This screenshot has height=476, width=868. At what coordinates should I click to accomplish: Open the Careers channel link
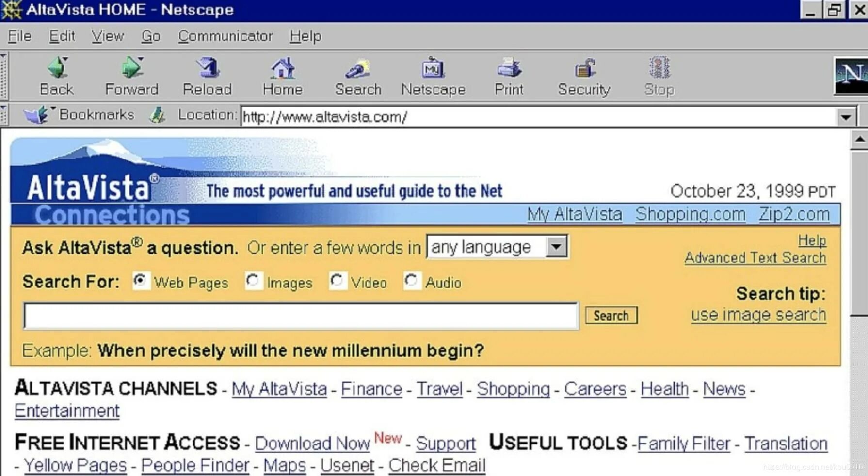(x=595, y=389)
